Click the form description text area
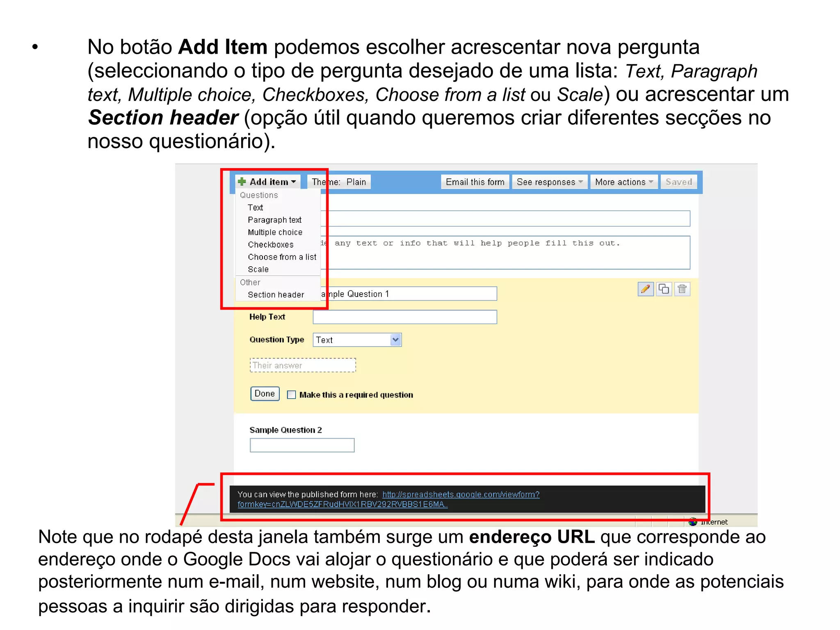 [x=505, y=253]
